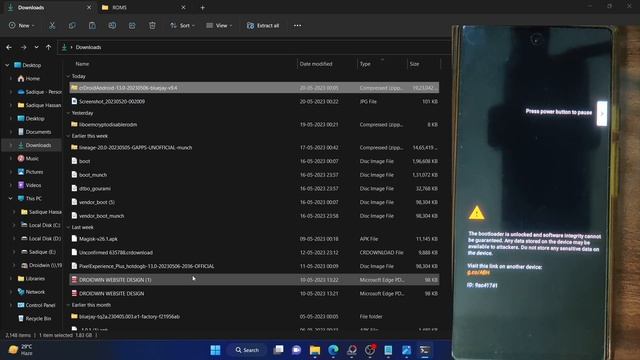640x360 pixels.
Task: Open the recent locations chevron next to Forward
Action: [x=36, y=47]
